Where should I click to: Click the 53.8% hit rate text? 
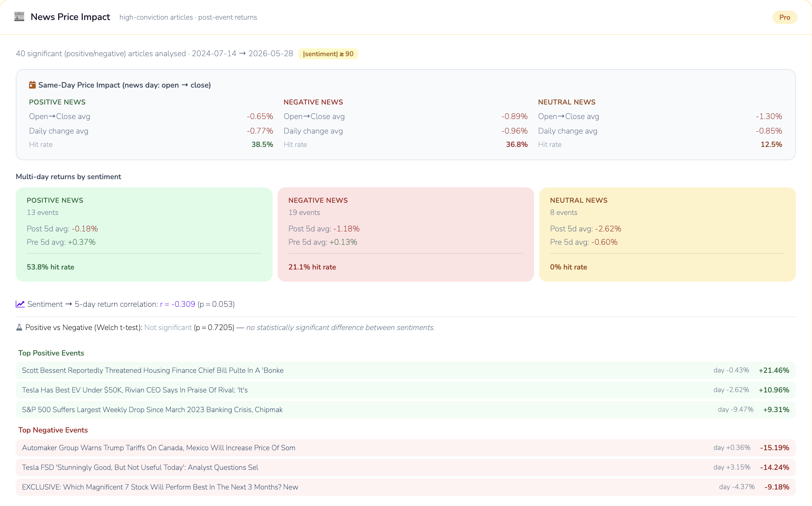pyautogui.click(x=50, y=267)
